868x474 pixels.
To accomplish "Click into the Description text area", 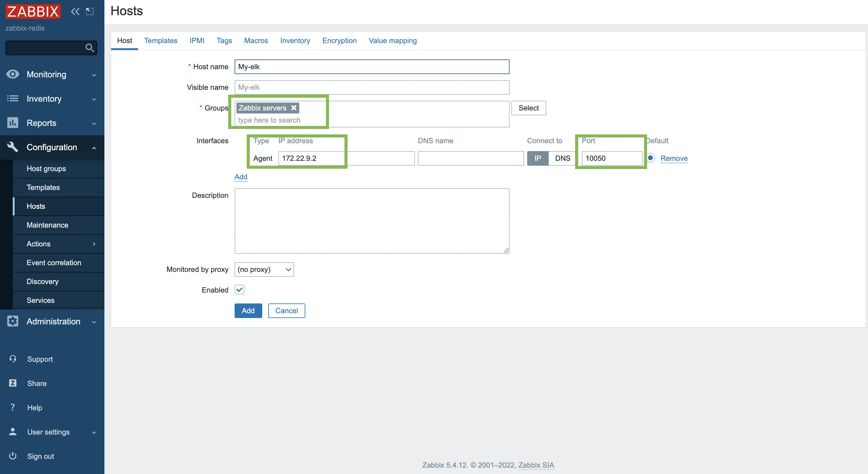I will pos(372,221).
